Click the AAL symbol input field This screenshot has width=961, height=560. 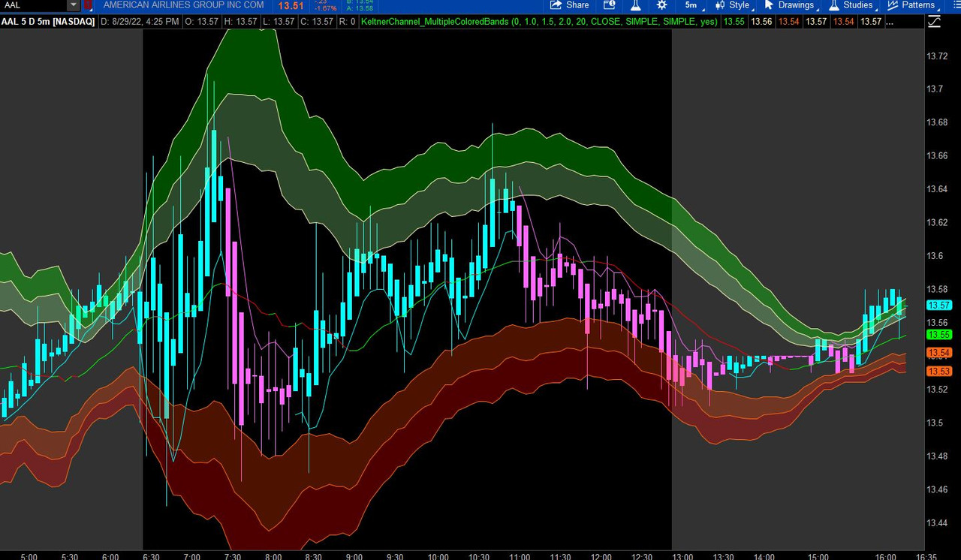(33, 5)
